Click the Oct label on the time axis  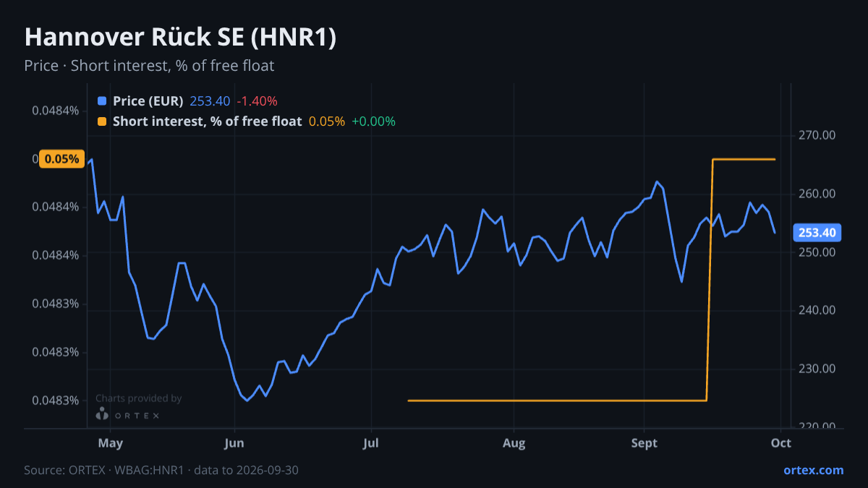click(x=781, y=443)
